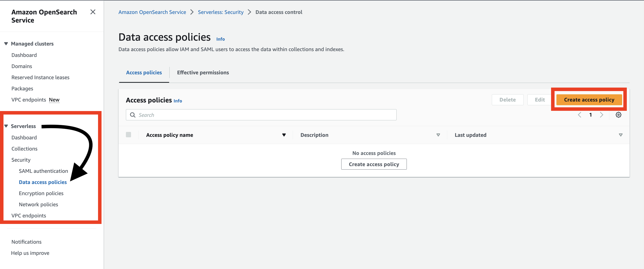Collapse the Managed clusters section
The height and width of the screenshot is (269, 644).
coord(6,44)
